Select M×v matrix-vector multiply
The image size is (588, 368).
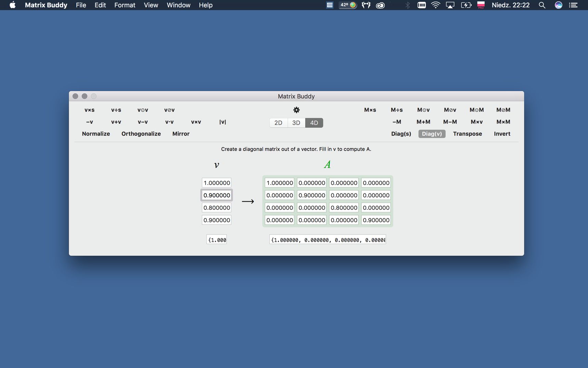(477, 122)
